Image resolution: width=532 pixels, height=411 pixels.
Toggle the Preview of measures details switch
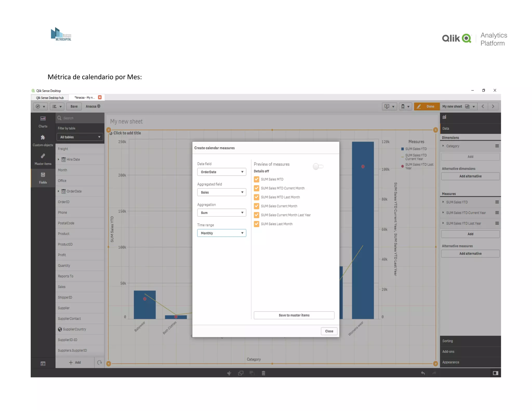[x=318, y=167]
